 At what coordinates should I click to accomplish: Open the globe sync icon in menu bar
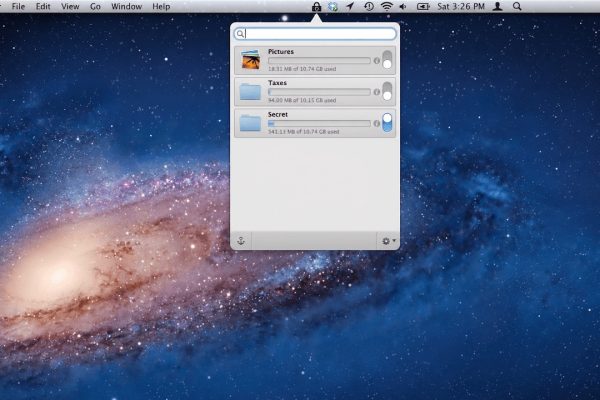(333, 7)
